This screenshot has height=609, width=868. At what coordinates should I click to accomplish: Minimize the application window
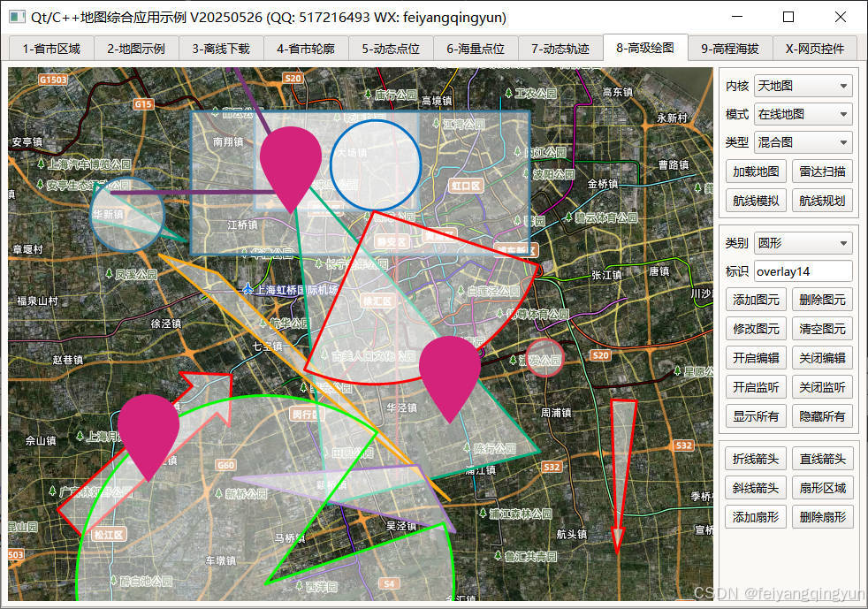click(x=737, y=17)
